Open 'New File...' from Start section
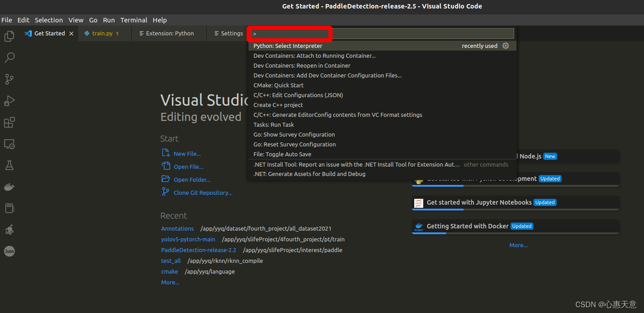644x313 pixels. tap(186, 153)
